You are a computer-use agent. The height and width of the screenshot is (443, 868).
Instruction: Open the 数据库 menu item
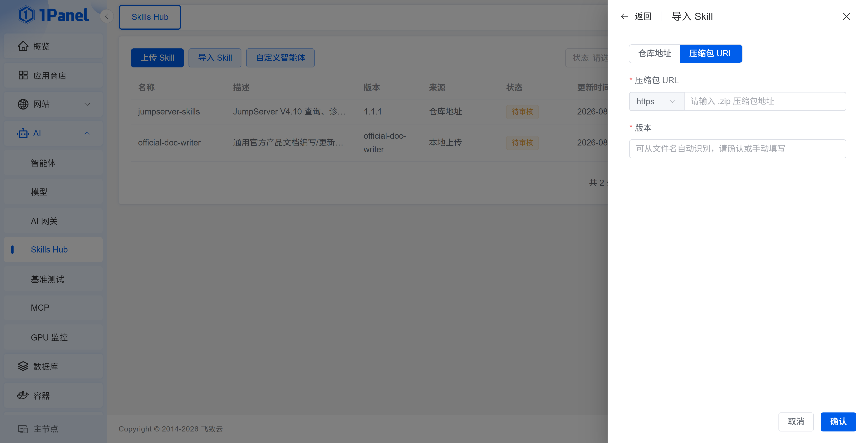coord(53,366)
